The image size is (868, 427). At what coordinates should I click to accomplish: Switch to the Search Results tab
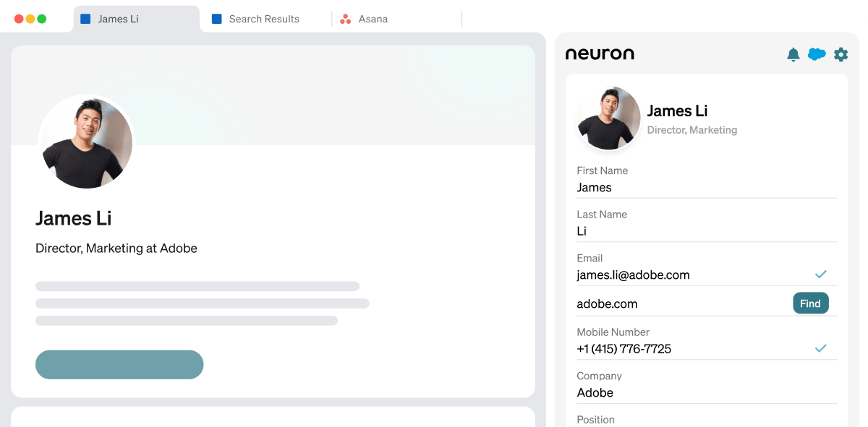[x=263, y=19]
